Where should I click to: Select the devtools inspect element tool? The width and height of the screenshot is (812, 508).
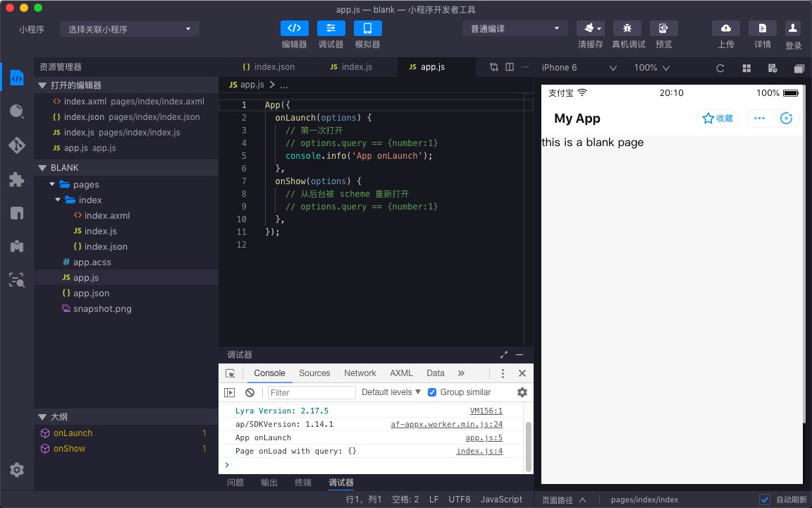(230, 373)
